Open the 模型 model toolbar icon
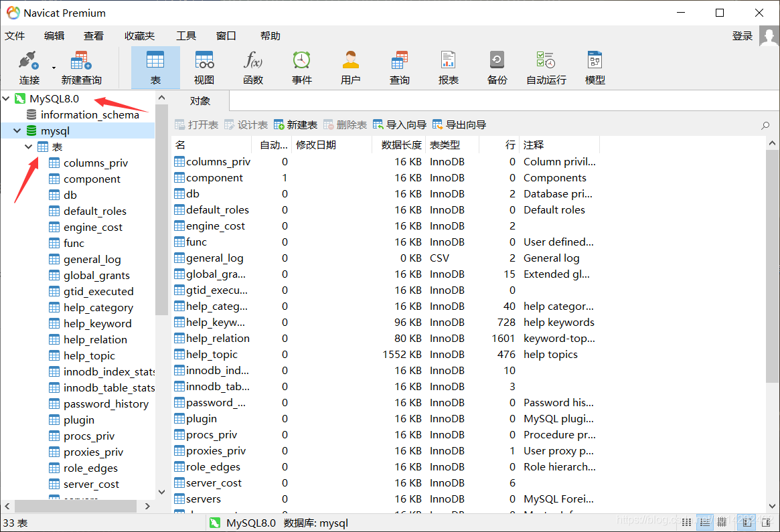Screen dimensions: 780x532 point(595,68)
